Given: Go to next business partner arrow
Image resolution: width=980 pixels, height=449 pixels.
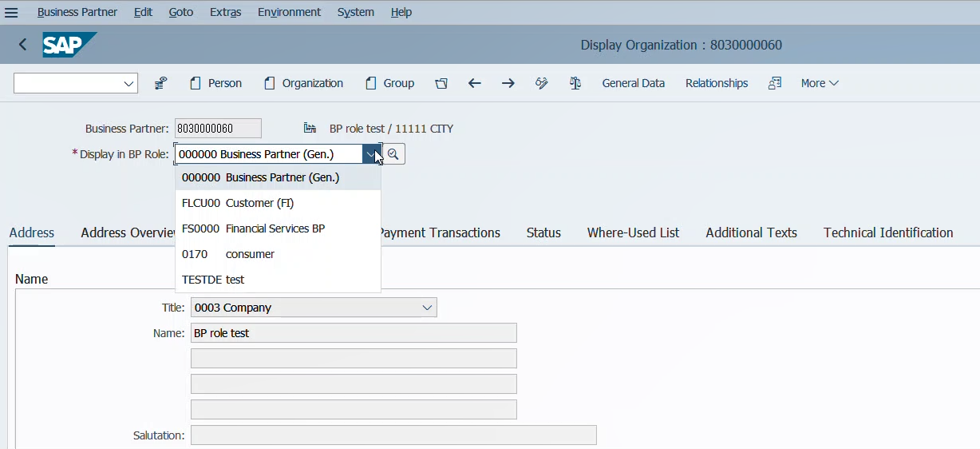Looking at the screenshot, I should tap(508, 83).
